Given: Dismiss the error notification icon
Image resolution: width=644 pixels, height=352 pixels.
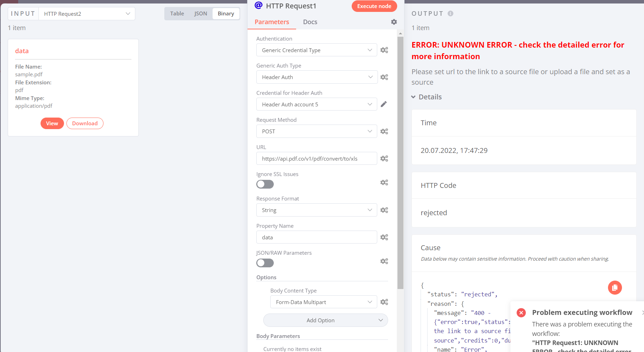Looking at the screenshot, I should (x=643, y=312).
